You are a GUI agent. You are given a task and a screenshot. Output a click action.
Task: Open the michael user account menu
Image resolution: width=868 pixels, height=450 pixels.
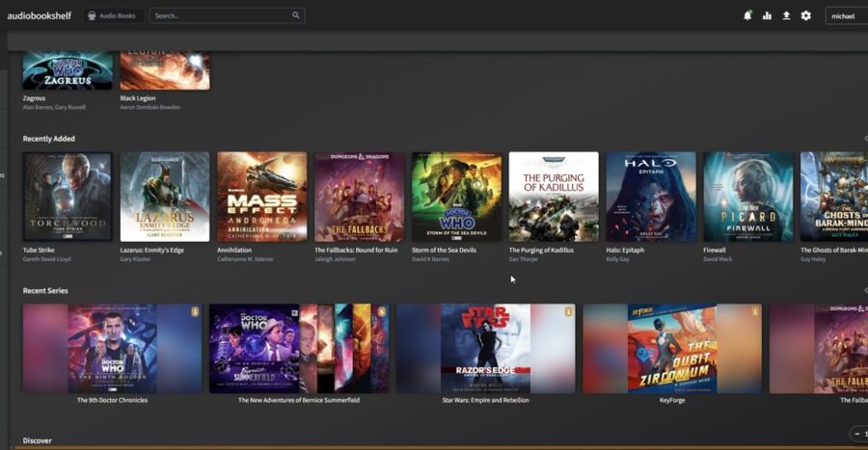(x=846, y=16)
